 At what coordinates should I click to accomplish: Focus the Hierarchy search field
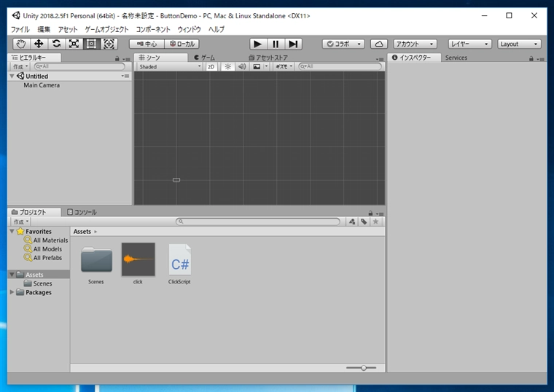pyautogui.click(x=79, y=66)
